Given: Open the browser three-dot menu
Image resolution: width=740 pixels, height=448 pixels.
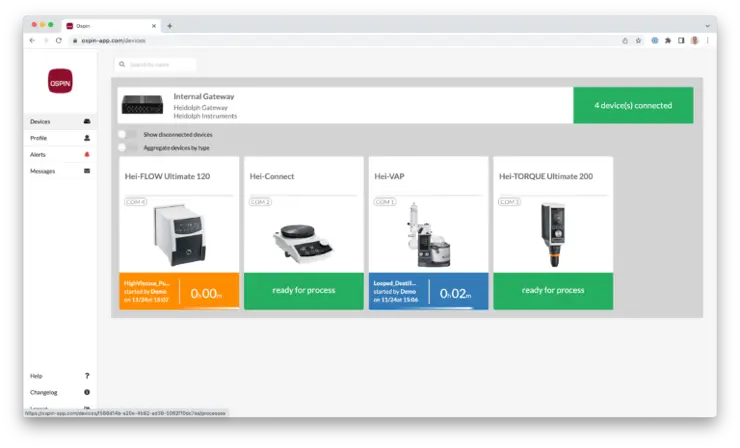Looking at the screenshot, I should click(707, 41).
